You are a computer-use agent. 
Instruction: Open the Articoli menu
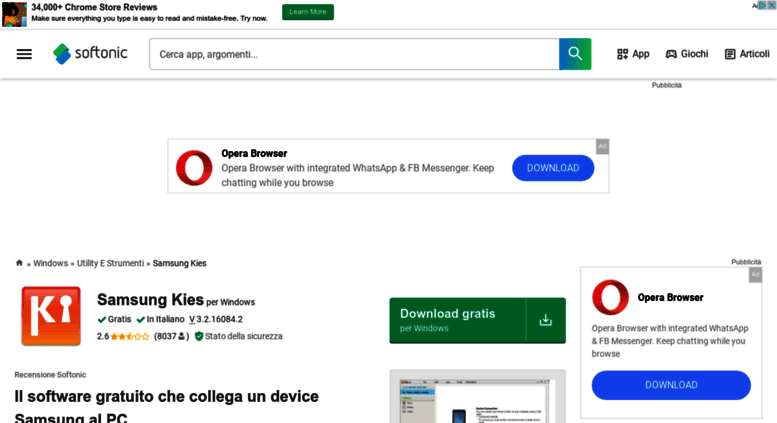747,54
